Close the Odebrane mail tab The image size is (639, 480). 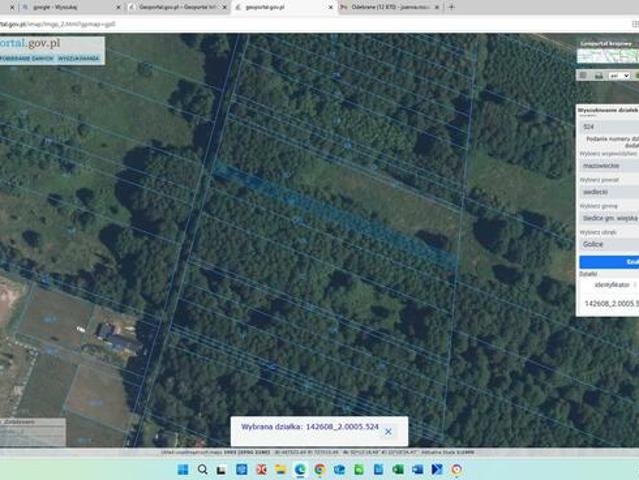(437, 7)
